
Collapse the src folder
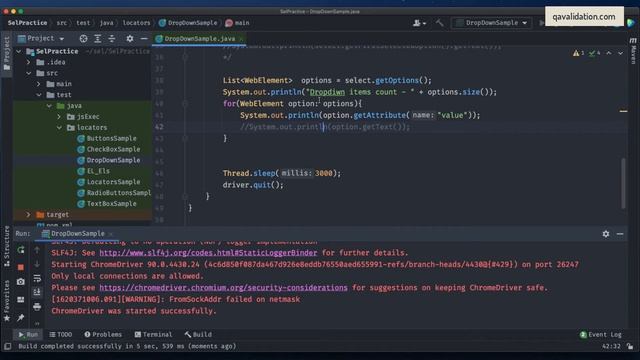click(x=29, y=73)
